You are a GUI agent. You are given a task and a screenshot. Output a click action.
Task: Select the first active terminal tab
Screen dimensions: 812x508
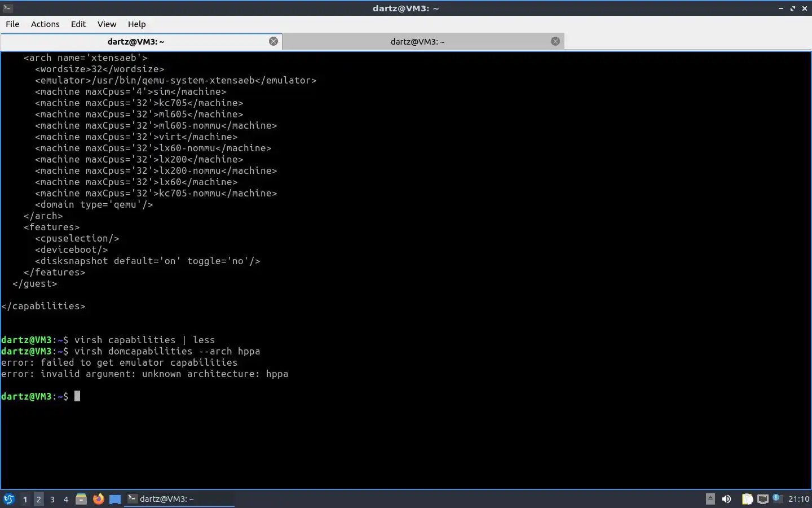tap(141, 41)
